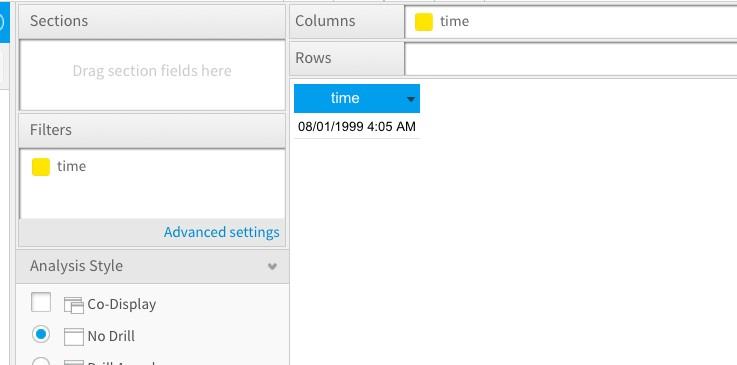Enable the Co-Display checkbox
Image resolution: width=737 pixels, height=365 pixels.
coord(41,302)
